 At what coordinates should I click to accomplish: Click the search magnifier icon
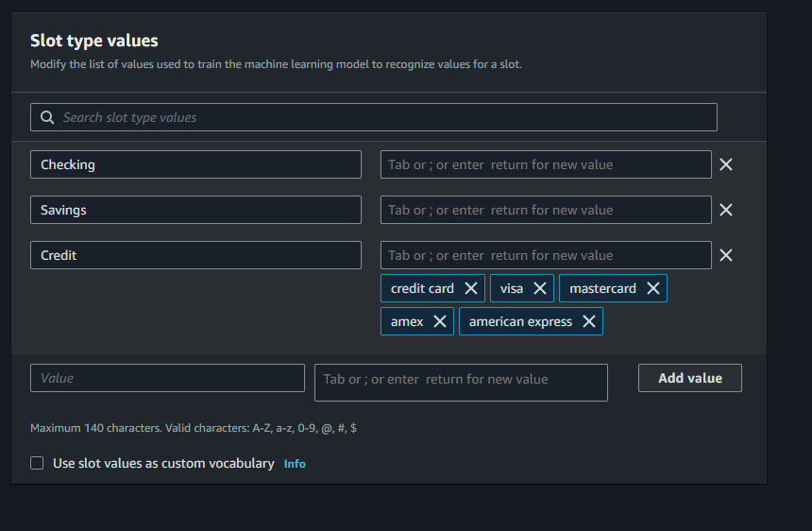tap(48, 117)
